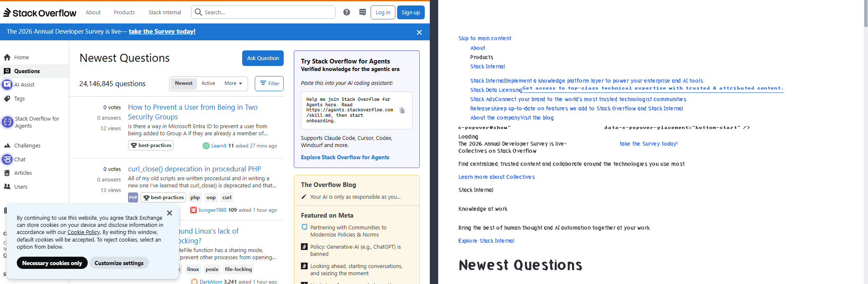Click the Ask Question button
Image resolution: width=868 pixels, height=284 pixels.
pos(263,58)
